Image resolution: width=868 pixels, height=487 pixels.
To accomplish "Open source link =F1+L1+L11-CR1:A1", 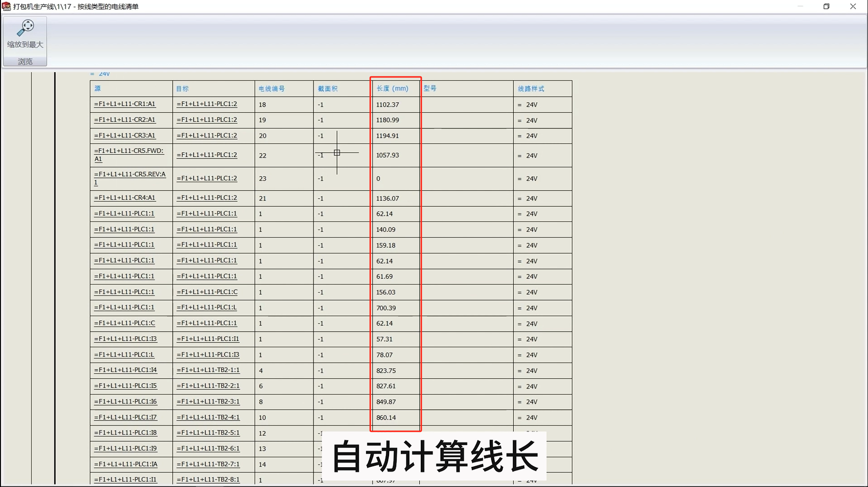I will pyautogui.click(x=124, y=104).
